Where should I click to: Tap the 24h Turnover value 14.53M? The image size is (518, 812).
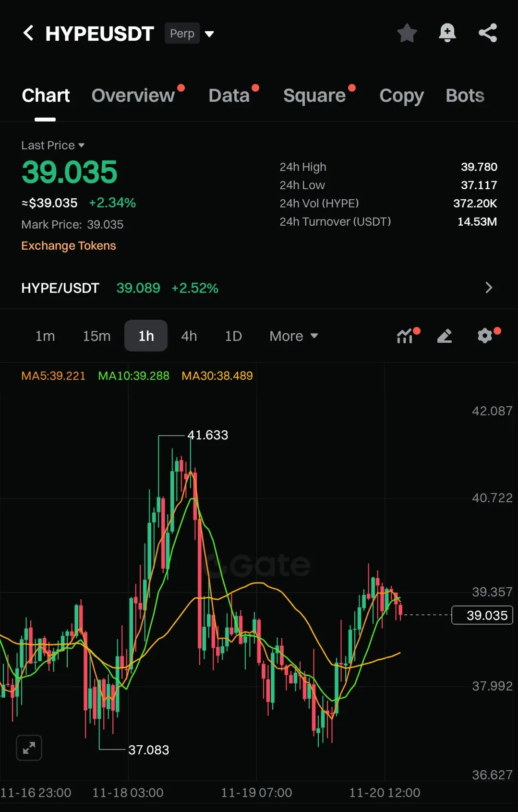click(x=477, y=221)
